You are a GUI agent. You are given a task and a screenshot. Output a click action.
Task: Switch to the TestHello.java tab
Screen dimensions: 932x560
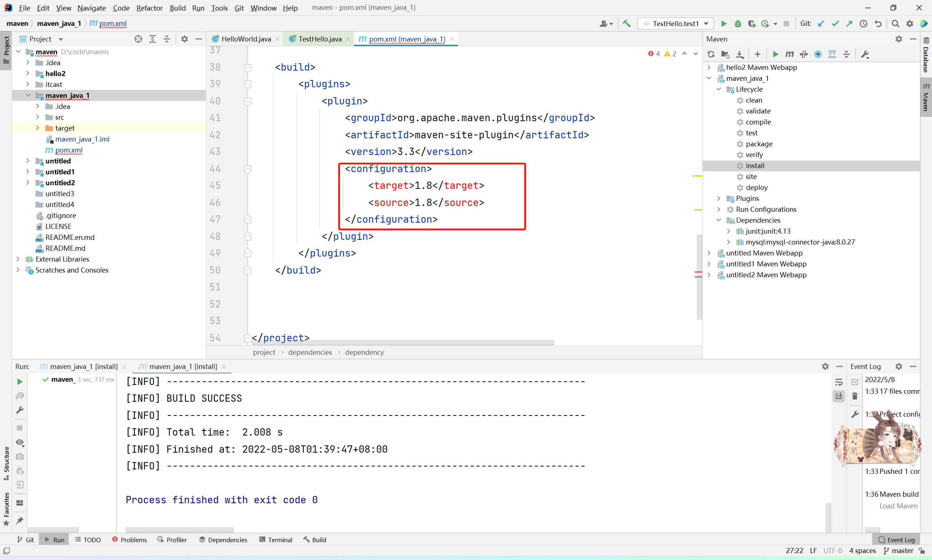319,39
